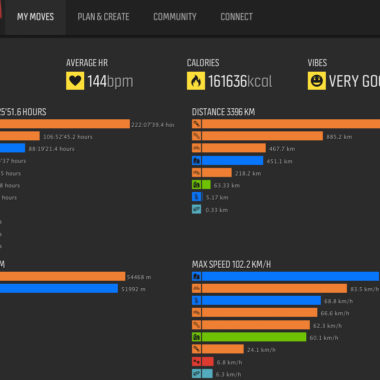Click the sport icon of the 885.2 km distance row

click(x=196, y=136)
